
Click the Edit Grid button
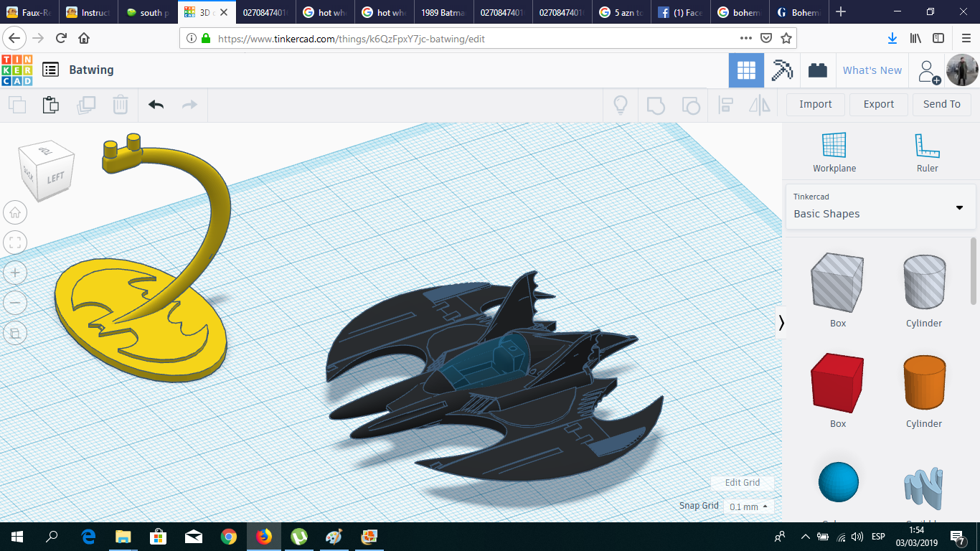click(743, 483)
